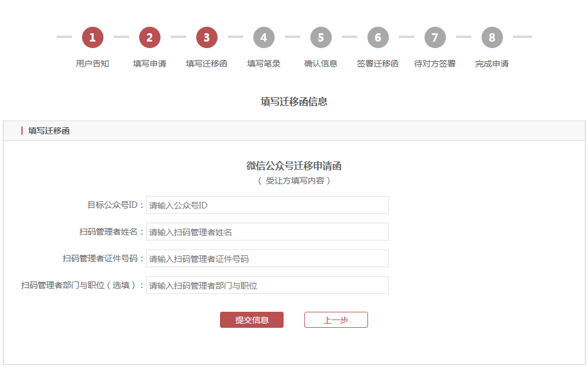Image resolution: width=588 pixels, height=367 pixels.
Task: Select step 6 circle 签署迁移函
Action: click(378, 37)
